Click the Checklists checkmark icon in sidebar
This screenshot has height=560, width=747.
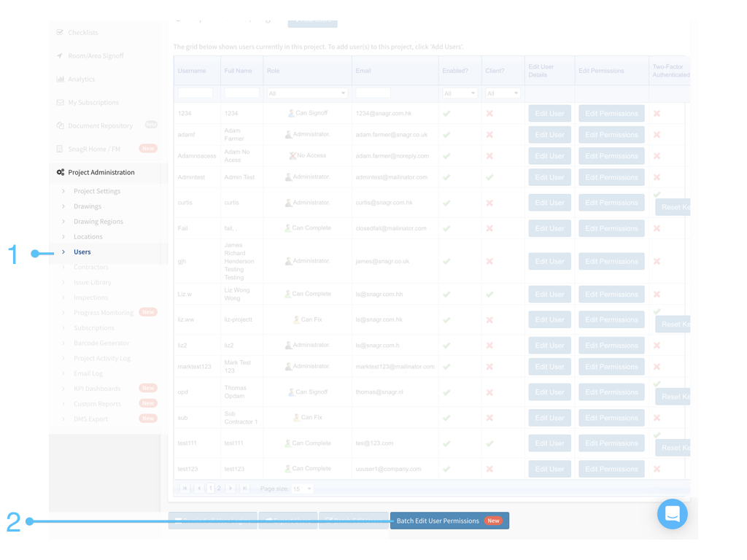pyautogui.click(x=60, y=32)
